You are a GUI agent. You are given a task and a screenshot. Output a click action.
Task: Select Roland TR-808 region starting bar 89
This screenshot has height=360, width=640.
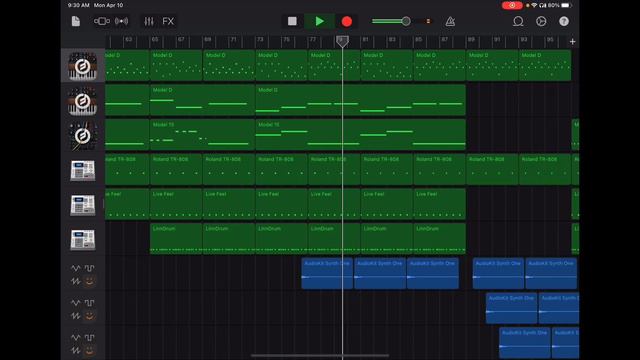[492, 169]
